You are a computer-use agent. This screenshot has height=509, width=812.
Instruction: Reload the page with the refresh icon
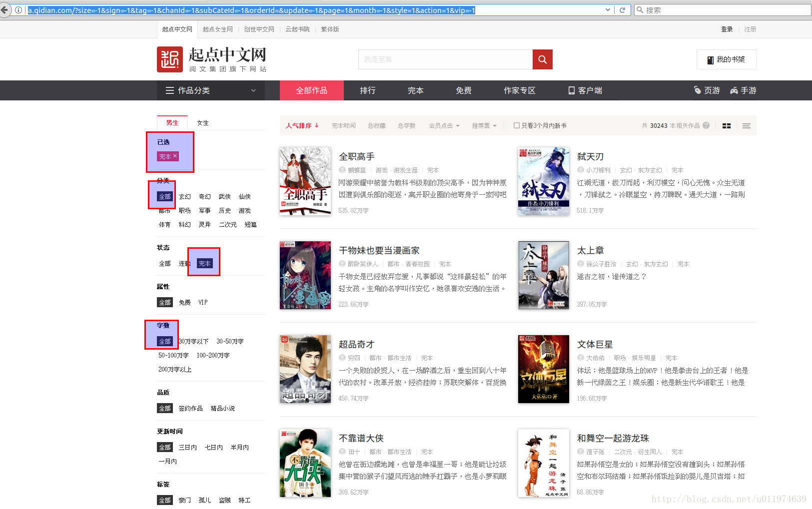[x=622, y=10]
